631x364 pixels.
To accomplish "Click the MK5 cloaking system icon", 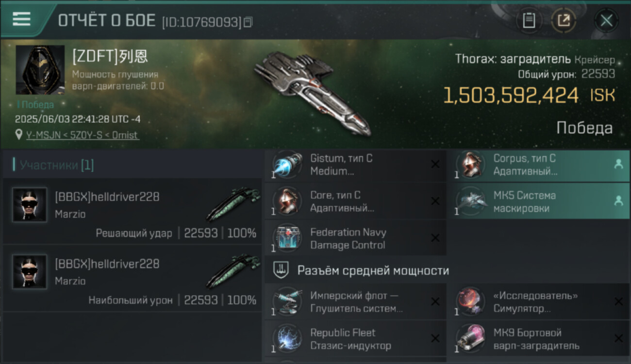I will tap(470, 201).
